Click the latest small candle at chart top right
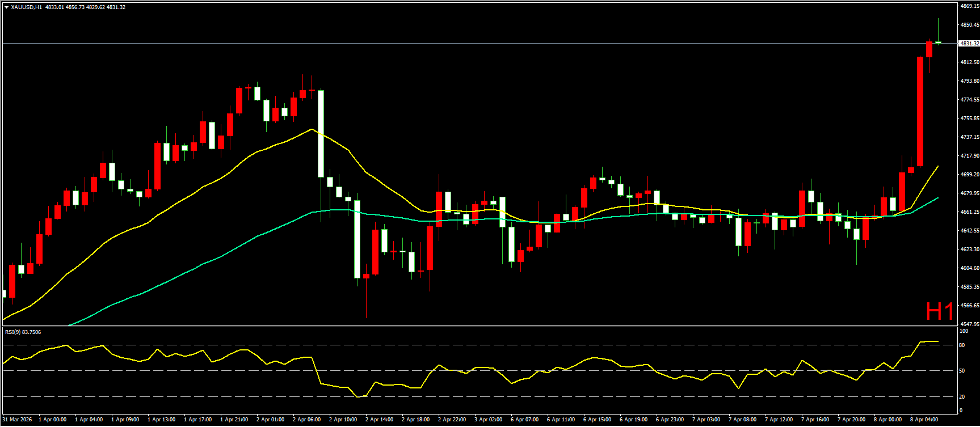This screenshot has height=427, width=980. pos(938,43)
